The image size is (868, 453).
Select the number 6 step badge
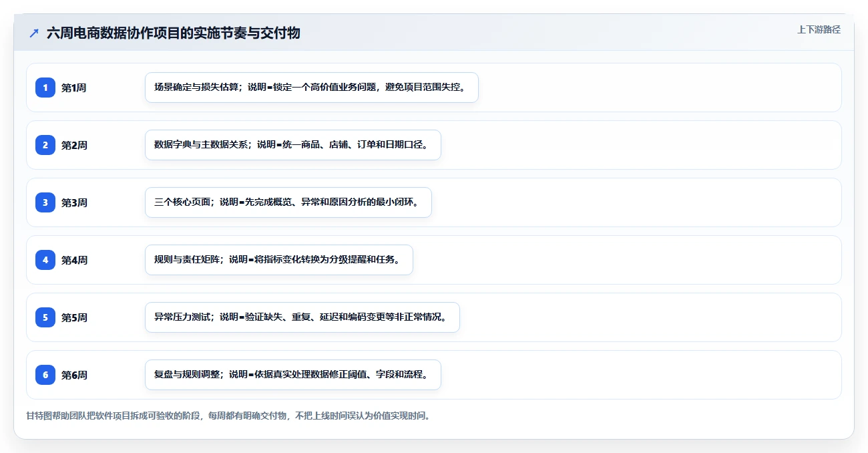(45, 375)
